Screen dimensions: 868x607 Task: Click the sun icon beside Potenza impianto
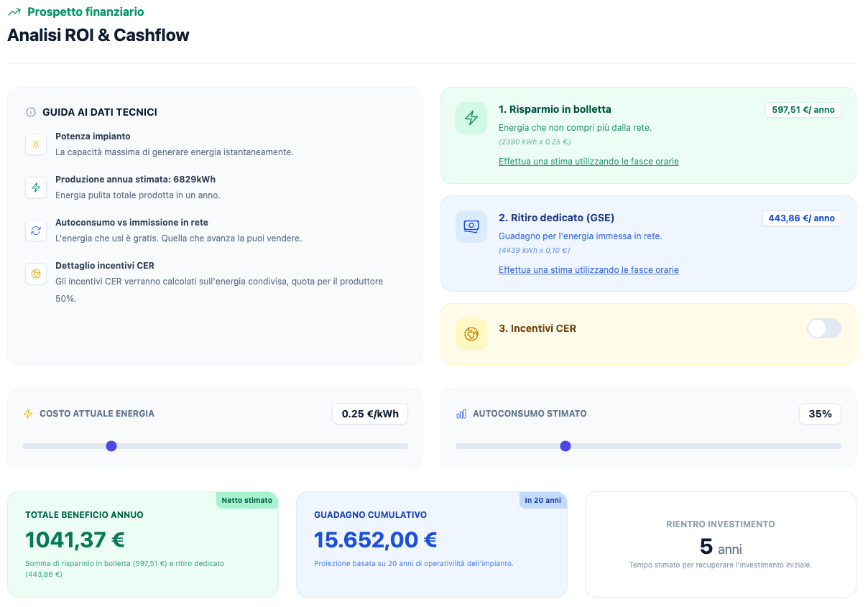coord(36,144)
